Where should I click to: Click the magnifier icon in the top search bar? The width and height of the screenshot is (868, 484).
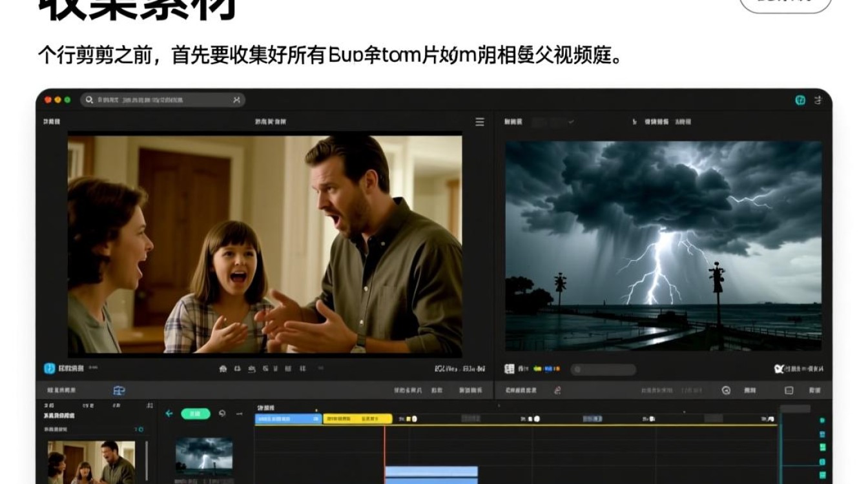click(x=90, y=100)
